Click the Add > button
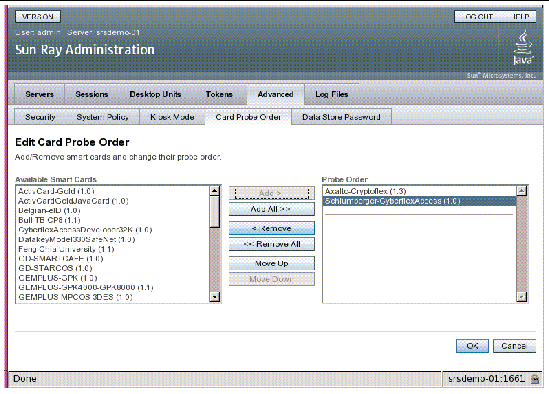The height and width of the screenshot is (394, 549). [272, 193]
